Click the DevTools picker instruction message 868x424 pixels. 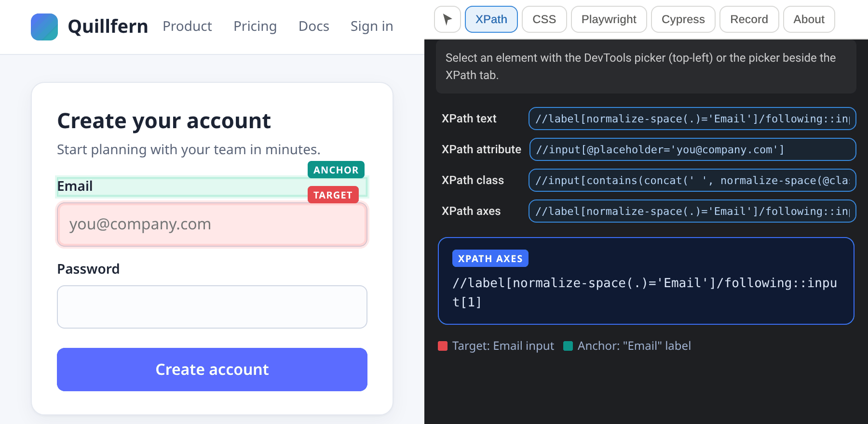(646, 66)
